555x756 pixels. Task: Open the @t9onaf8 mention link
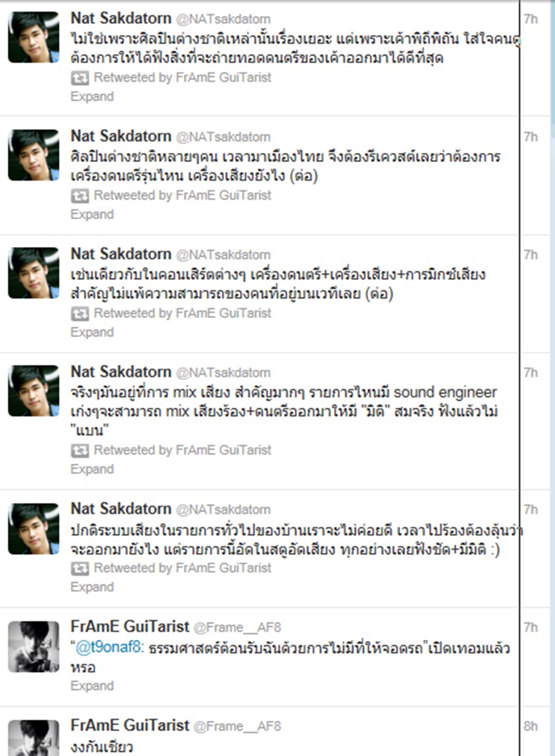coord(108,647)
